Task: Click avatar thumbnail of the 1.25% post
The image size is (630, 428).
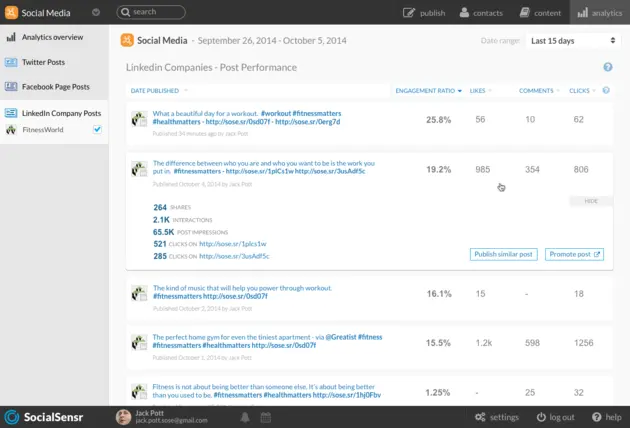Action: point(139,391)
